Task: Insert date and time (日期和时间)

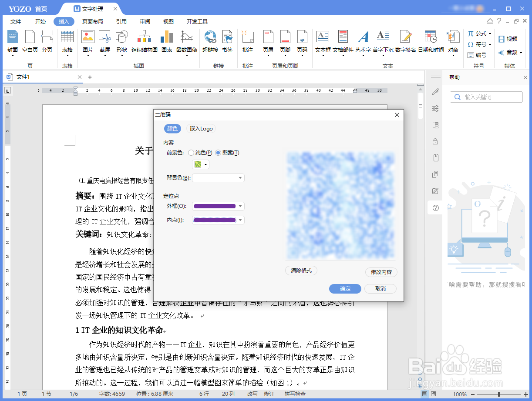Action: click(x=431, y=42)
